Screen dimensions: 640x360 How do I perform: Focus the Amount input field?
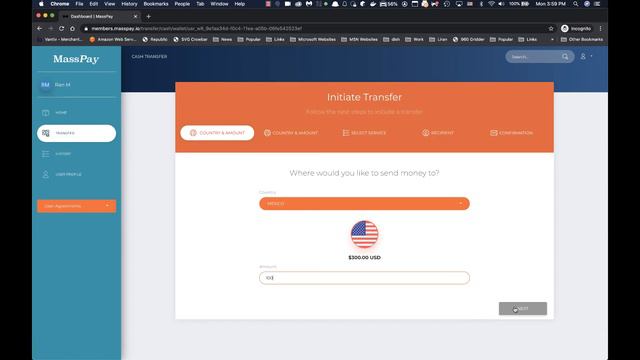pos(364,278)
